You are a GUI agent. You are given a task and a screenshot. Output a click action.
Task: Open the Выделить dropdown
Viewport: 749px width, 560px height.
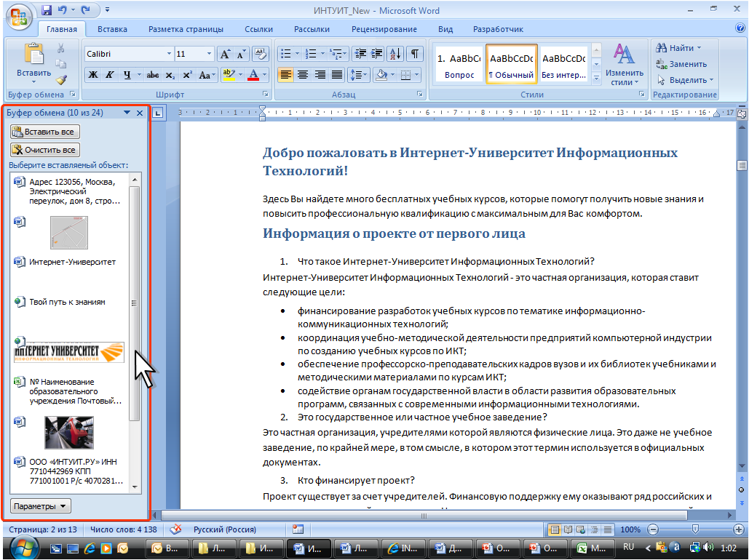tap(686, 80)
